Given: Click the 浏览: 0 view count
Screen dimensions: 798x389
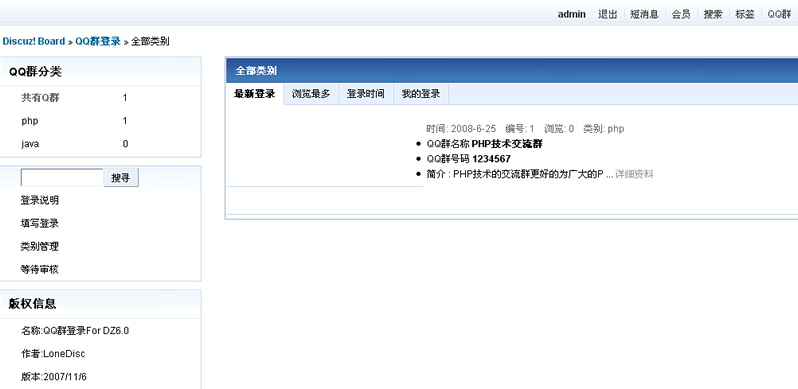Looking at the screenshot, I should 559,129.
